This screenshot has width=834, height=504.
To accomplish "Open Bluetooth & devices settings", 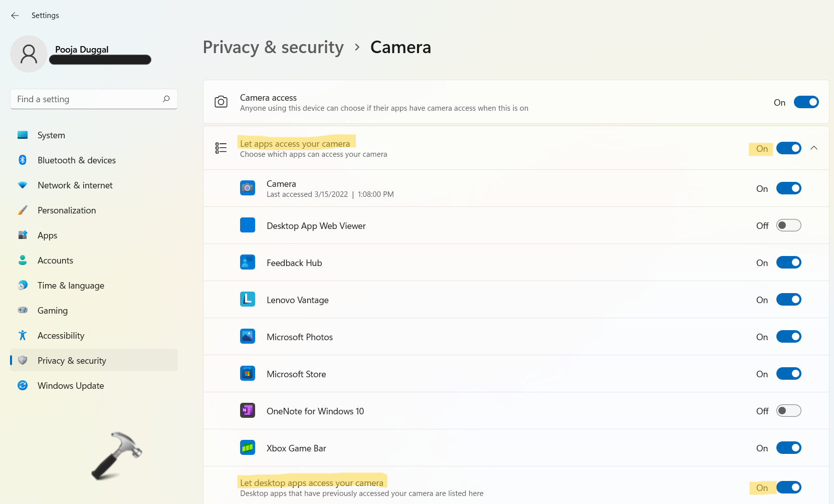I will point(76,160).
